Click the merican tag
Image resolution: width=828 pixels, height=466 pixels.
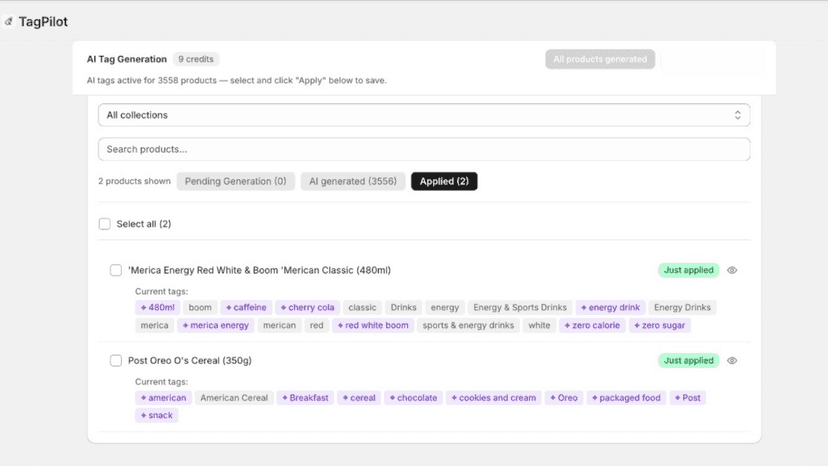pos(279,325)
